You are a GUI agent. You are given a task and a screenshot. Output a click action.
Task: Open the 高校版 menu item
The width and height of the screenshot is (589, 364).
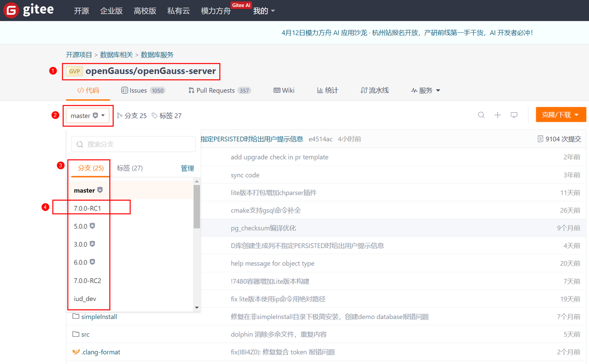click(145, 11)
